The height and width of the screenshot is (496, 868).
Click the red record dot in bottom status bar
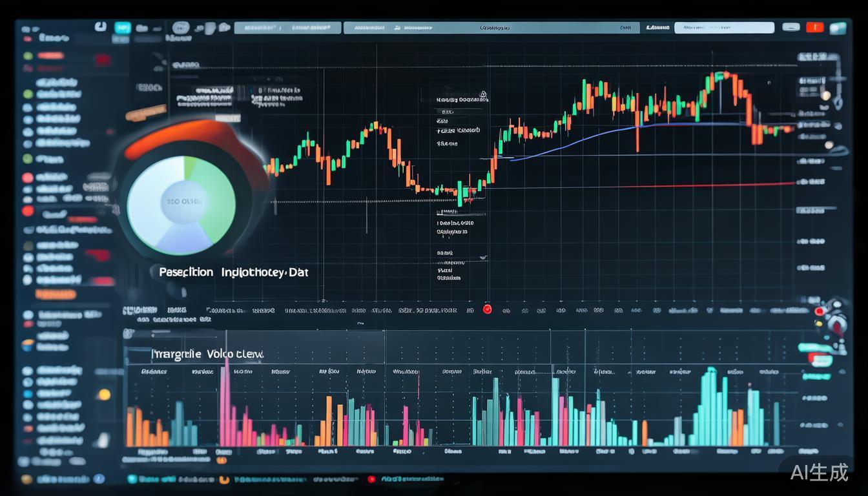pyautogui.click(x=371, y=479)
